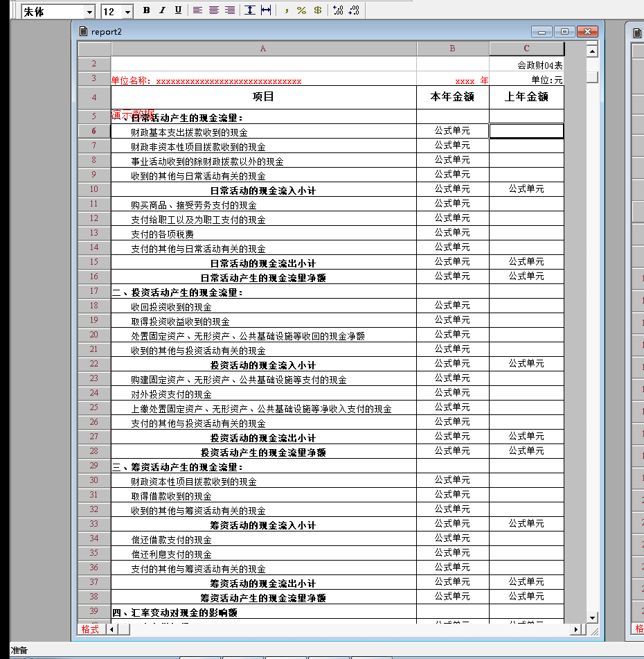Click 公式单元 in column C row 10
The image size is (644, 659).
(526, 189)
